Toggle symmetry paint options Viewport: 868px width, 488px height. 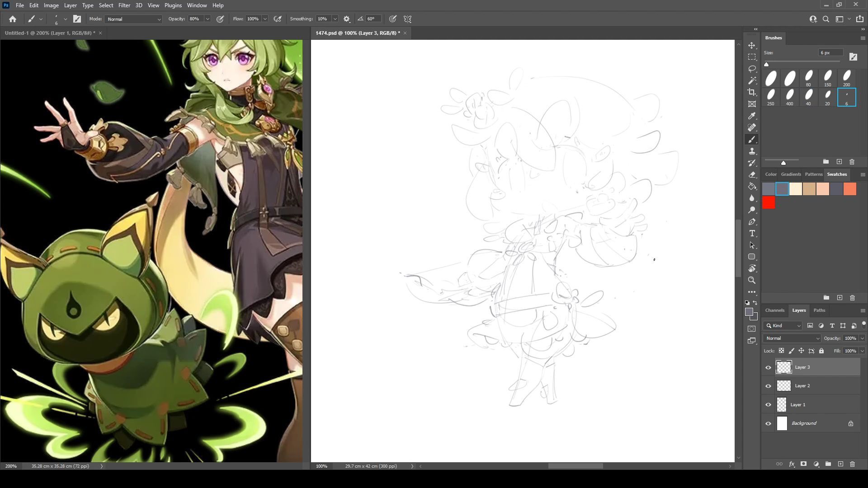click(408, 19)
